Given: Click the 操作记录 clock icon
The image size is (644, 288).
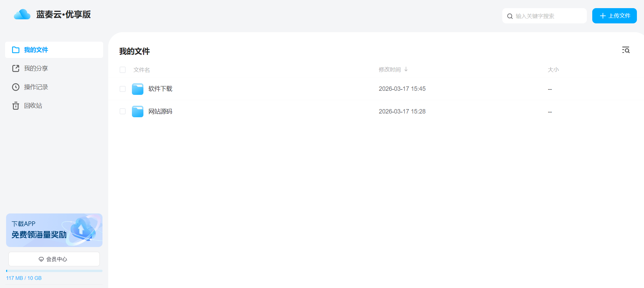Looking at the screenshot, I should [16, 87].
